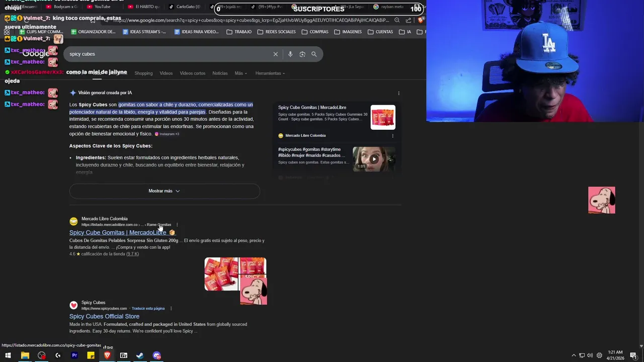The width and height of the screenshot is (644, 362).
Task: Open notification center in taskbar
Action: tap(633, 355)
